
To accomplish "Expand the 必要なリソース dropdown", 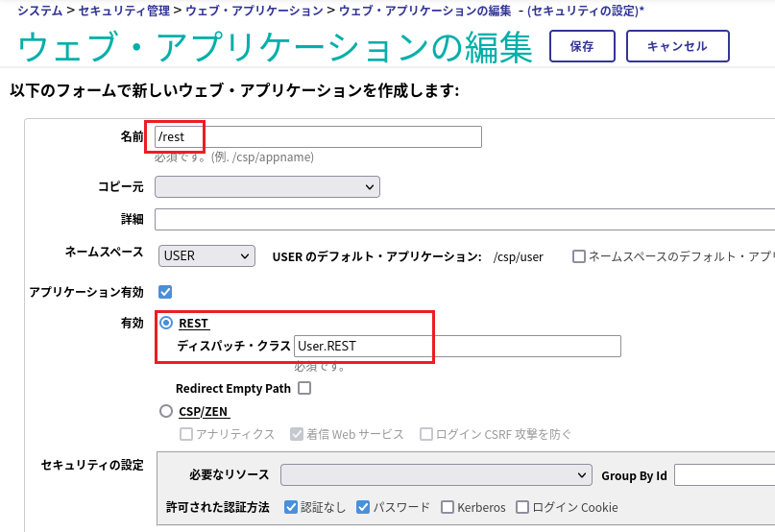I will [436, 475].
